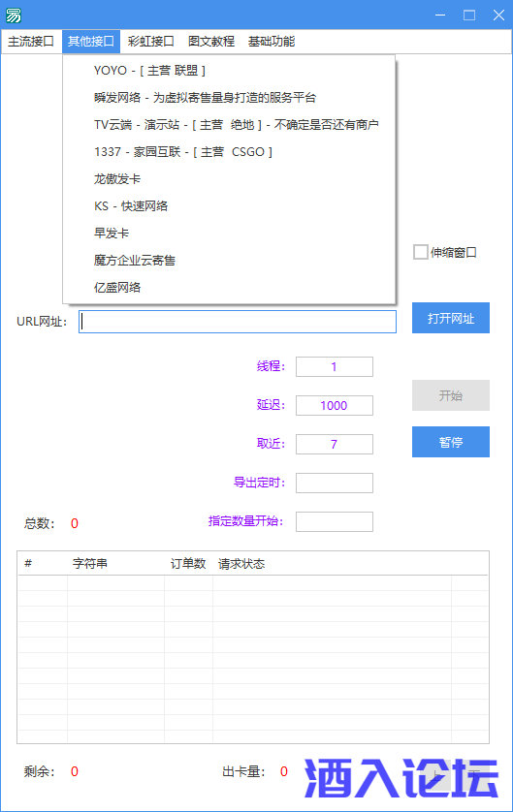Click the blue 暂停 button

click(x=451, y=442)
